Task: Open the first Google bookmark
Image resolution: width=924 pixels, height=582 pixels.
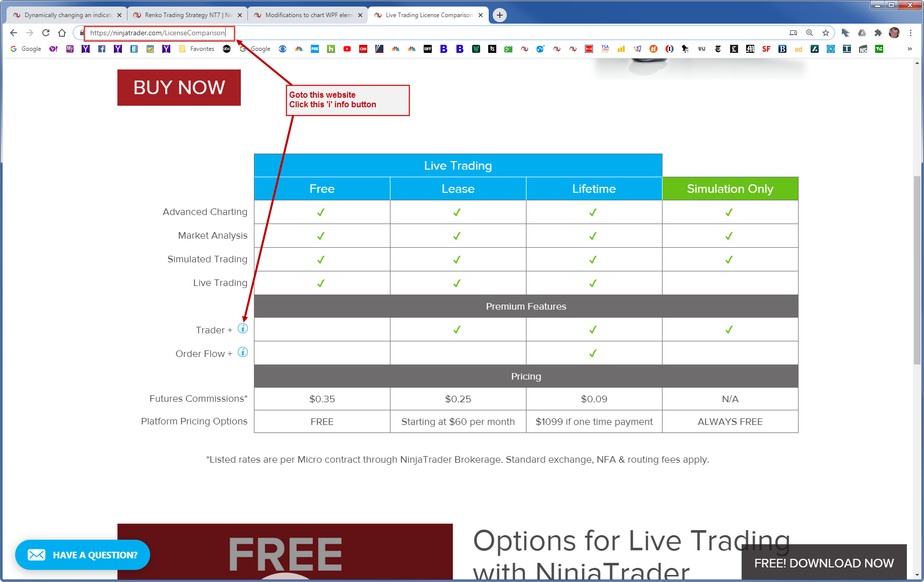Action: coord(26,49)
